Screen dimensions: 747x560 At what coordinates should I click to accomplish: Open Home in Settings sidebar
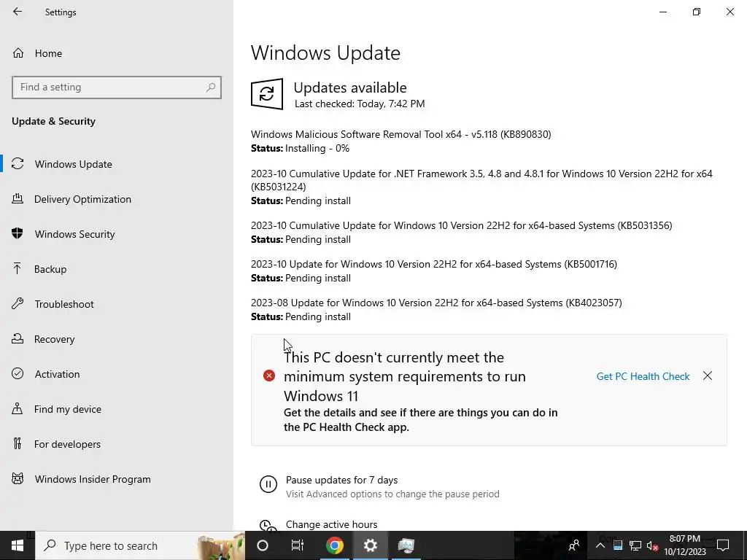tap(48, 53)
